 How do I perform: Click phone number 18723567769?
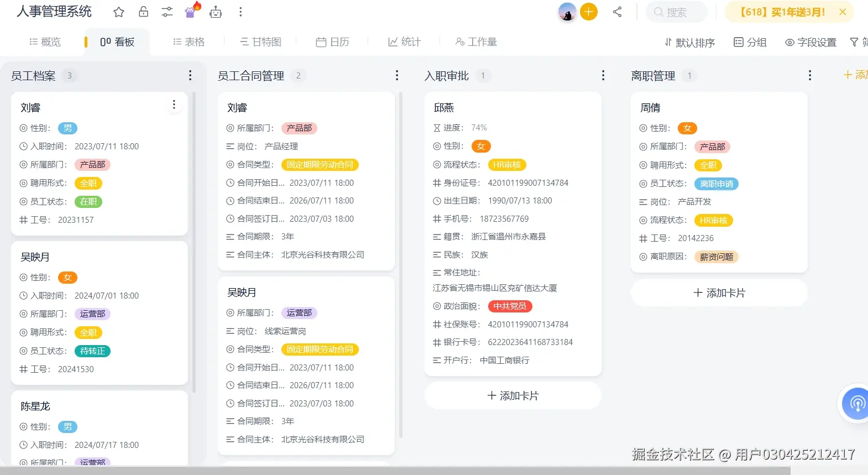point(504,219)
